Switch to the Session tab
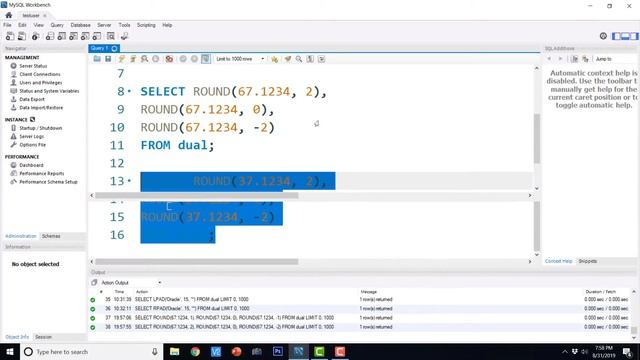This screenshot has width=640, height=360. [43, 337]
